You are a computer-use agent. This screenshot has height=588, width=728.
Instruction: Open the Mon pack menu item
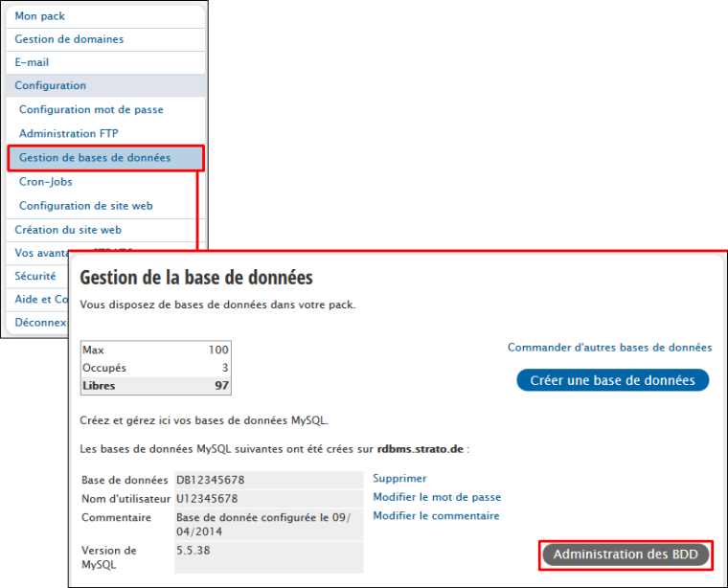tap(40, 16)
